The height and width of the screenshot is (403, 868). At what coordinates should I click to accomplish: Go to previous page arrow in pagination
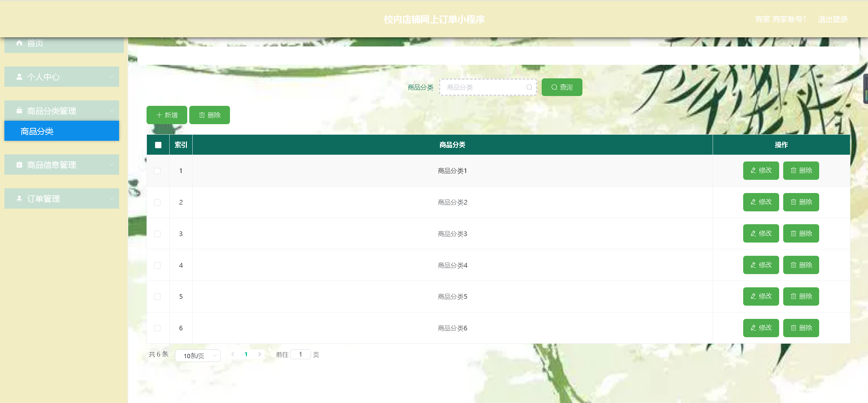(x=233, y=354)
